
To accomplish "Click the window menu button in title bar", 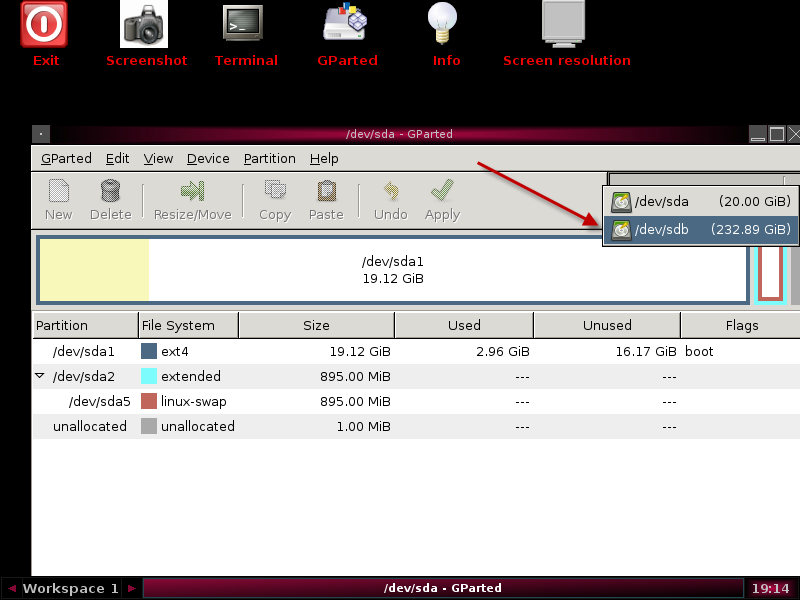I will (41, 134).
